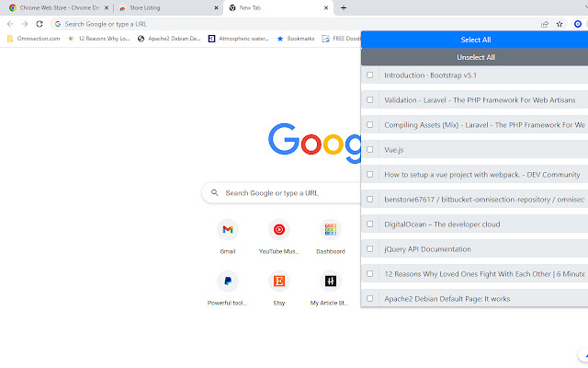The width and height of the screenshot is (588, 368).
Task: Reload the page with refresh icon
Action: [x=40, y=24]
